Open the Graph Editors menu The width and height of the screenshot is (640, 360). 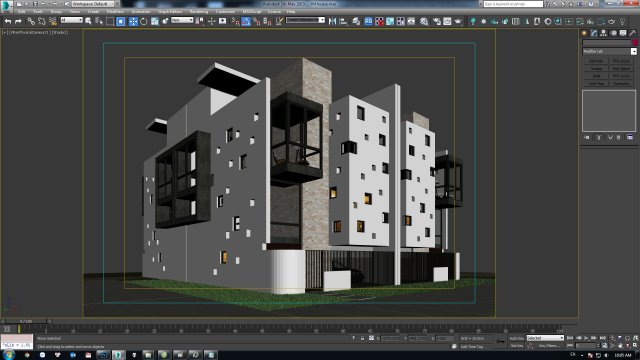point(170,12)
